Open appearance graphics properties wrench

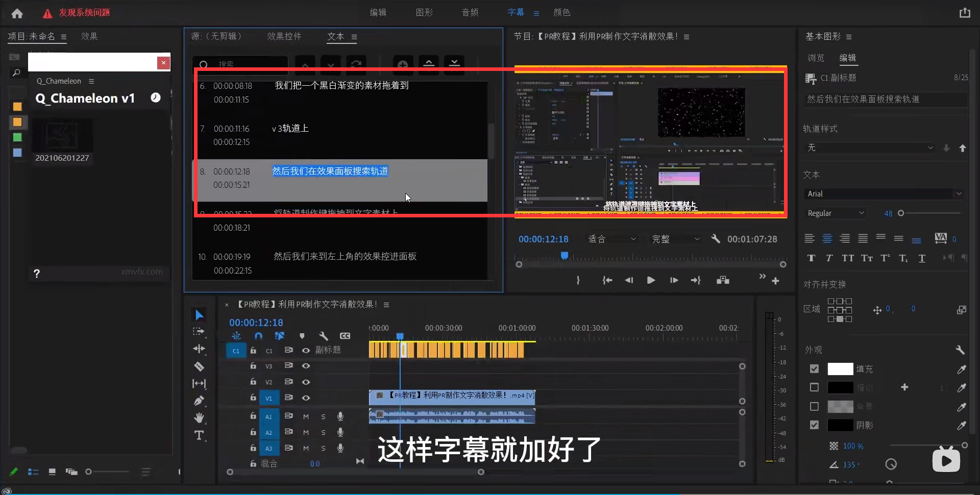[x=960, y=350]
